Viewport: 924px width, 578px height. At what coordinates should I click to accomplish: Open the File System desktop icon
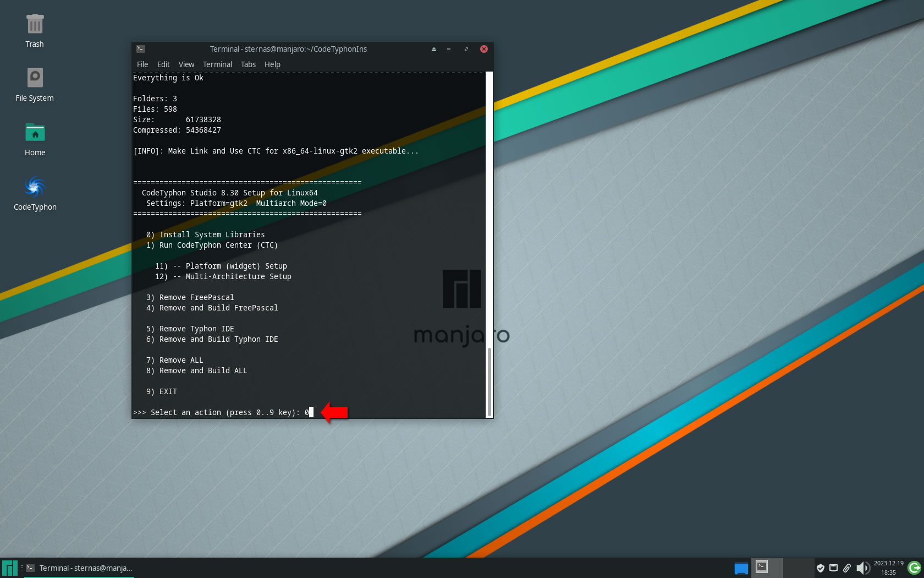click(x=35, y=85)
